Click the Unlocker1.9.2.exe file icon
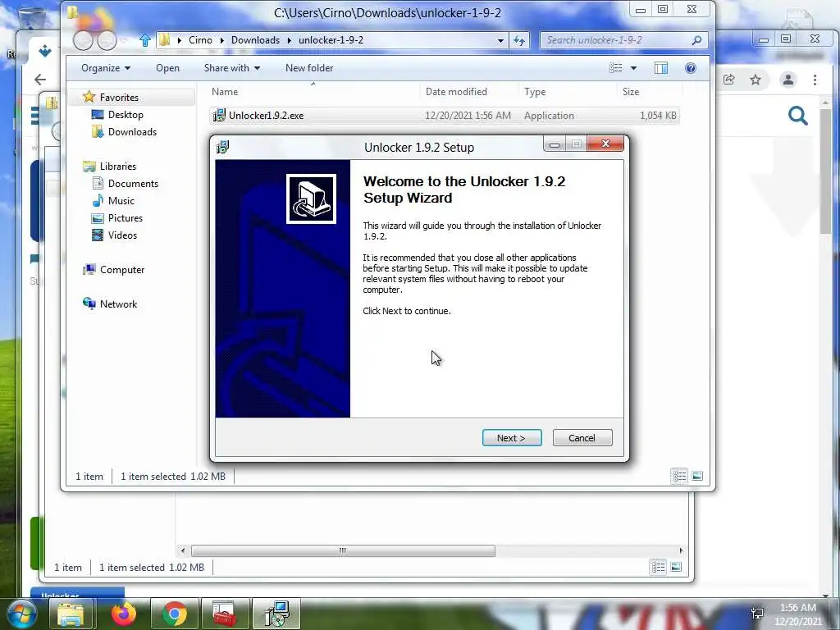Image resolution: width=840 pixels, height=630 pixels. click(218, 115)
